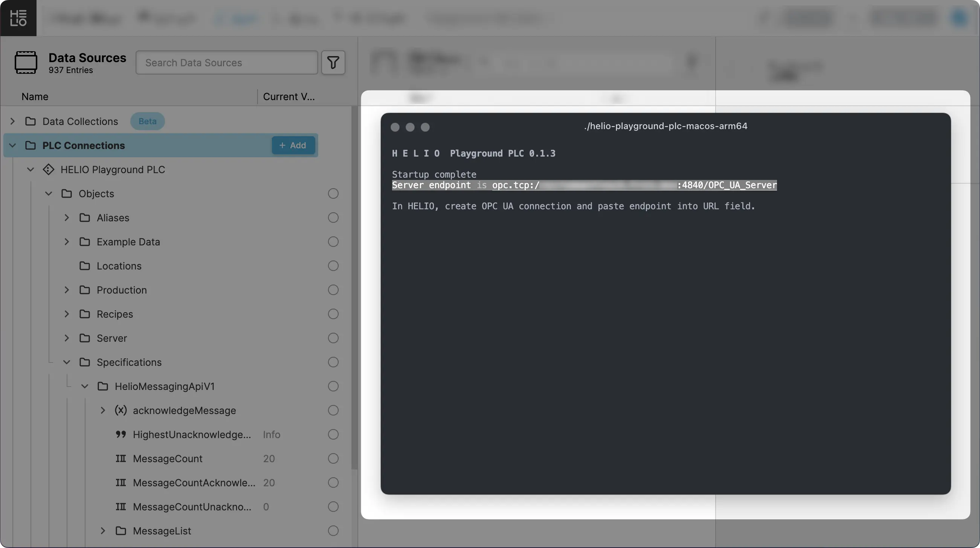980x548 pixels.
Task: Collapse the Specifications folder
Action: [x=67, y=362]
